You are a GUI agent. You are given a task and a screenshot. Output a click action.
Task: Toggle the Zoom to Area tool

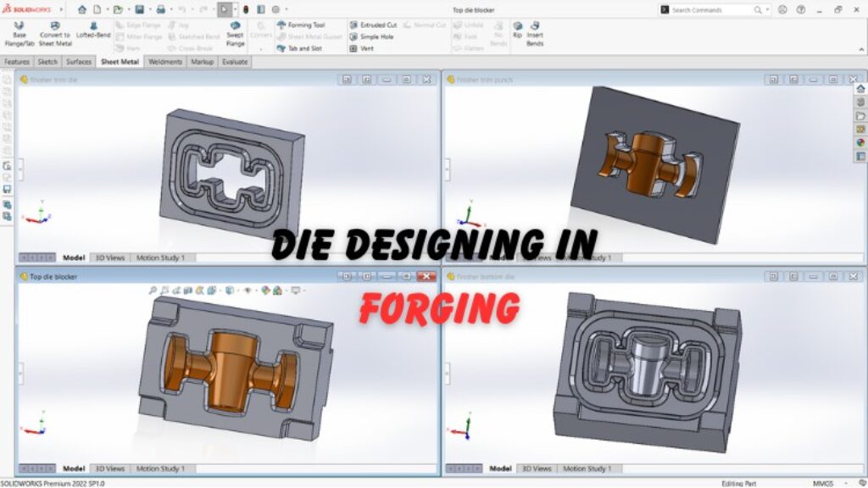(x=163, y=289)
